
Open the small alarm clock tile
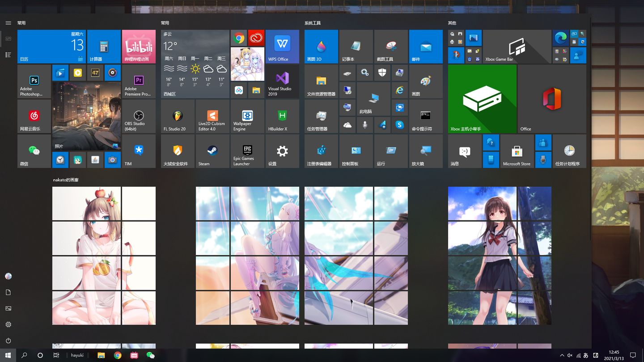[60, 160]
